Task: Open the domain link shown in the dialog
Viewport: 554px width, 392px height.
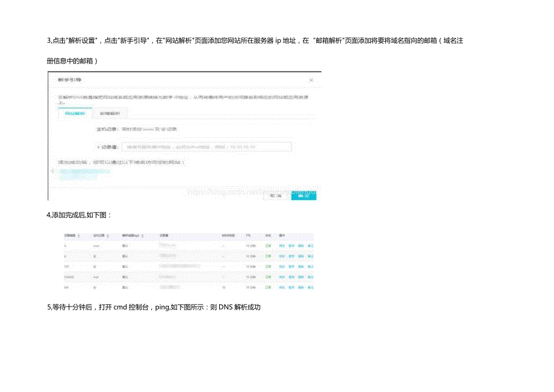Action: click(84, 173)
